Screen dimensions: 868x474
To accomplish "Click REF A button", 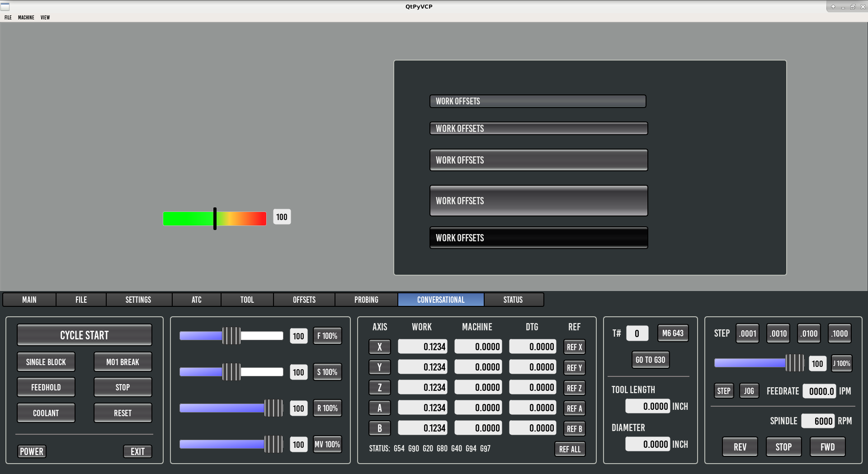I will pos(575,408).
